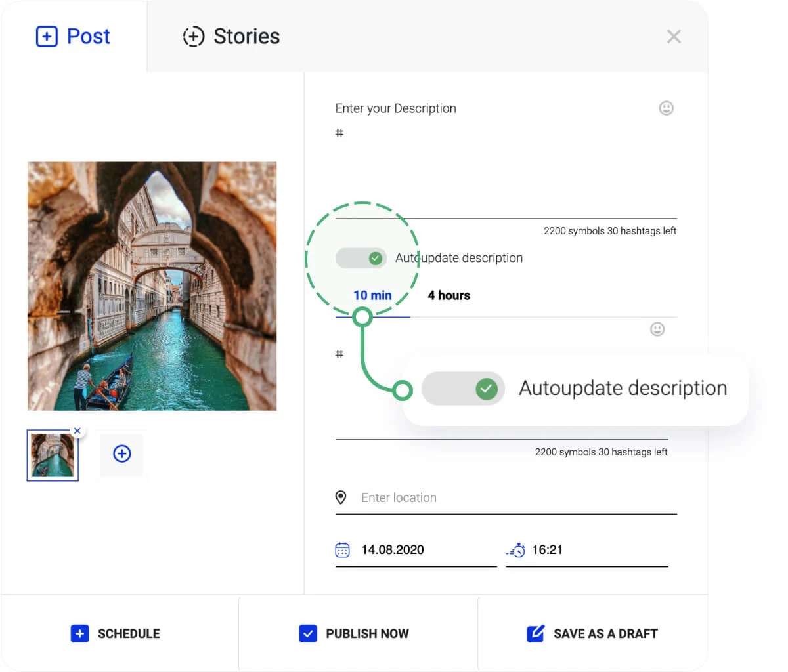Screen dimensions: 788x672
Task: Open the Stories tab
Action: tap(231, 36)
